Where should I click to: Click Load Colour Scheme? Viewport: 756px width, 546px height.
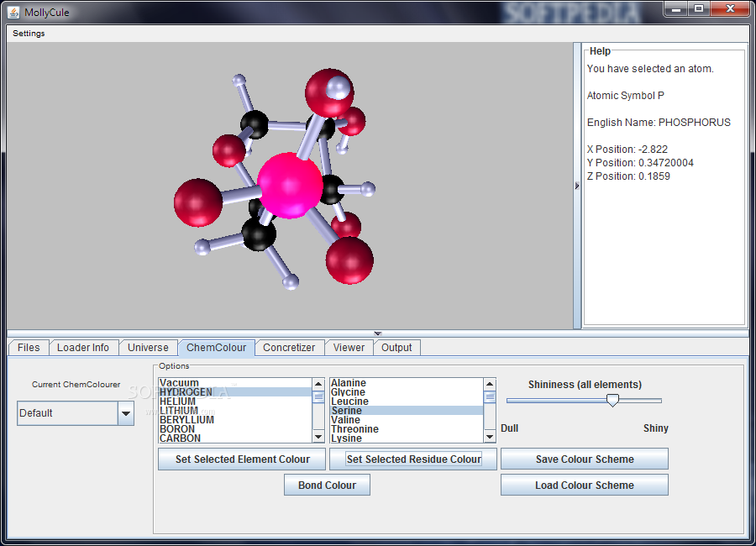[x=585, y=486]
